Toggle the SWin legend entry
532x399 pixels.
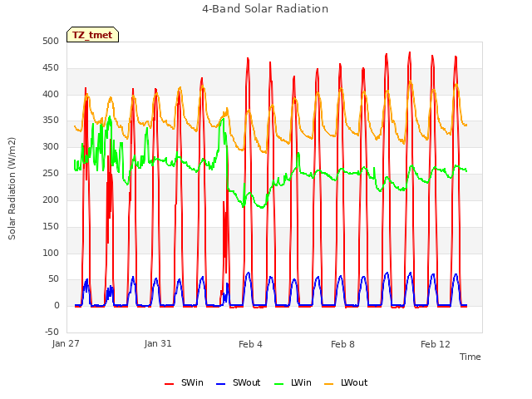pyautogui.click(x=184, y=382)
